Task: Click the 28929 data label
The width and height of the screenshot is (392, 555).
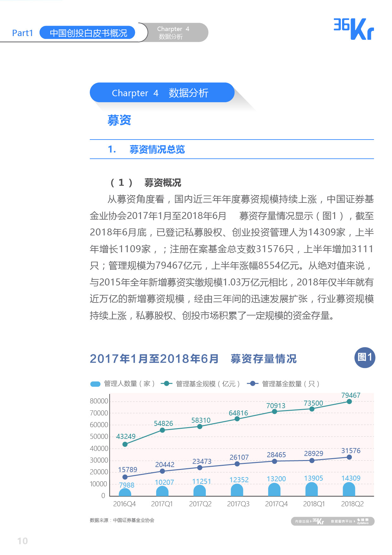Action: coord(314,453)
